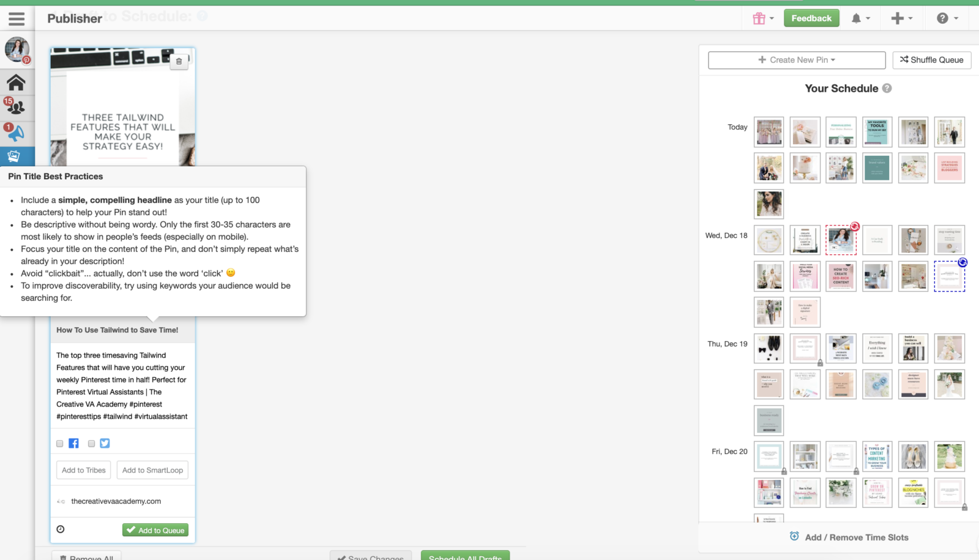Click Add to Queue button

[x=155, y=530]
